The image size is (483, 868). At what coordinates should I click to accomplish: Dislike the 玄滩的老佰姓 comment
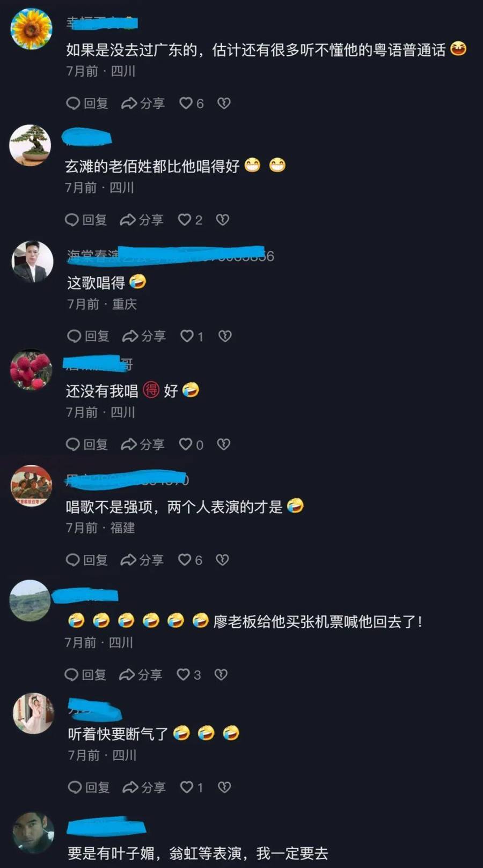[x=222, y=219]
